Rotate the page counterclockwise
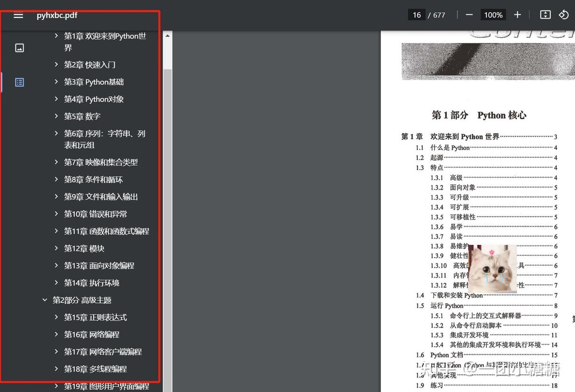The image size is (575, 392). 564,15
